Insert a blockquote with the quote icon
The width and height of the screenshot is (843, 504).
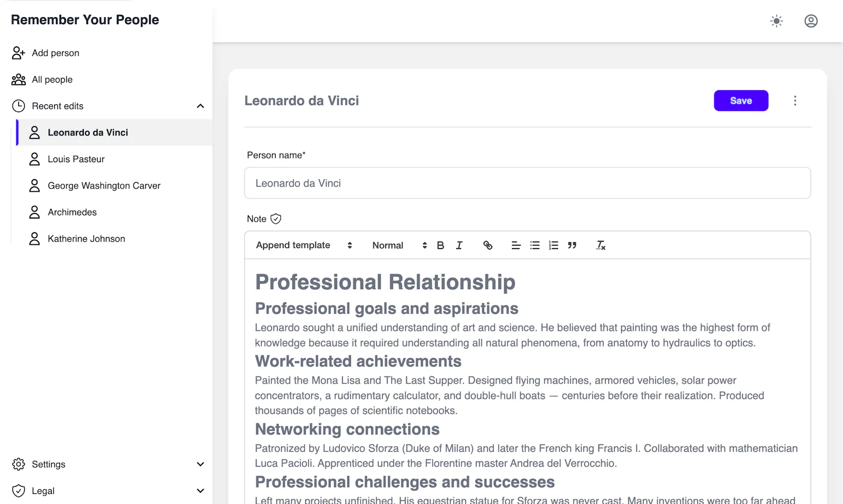tap(572, 245)
